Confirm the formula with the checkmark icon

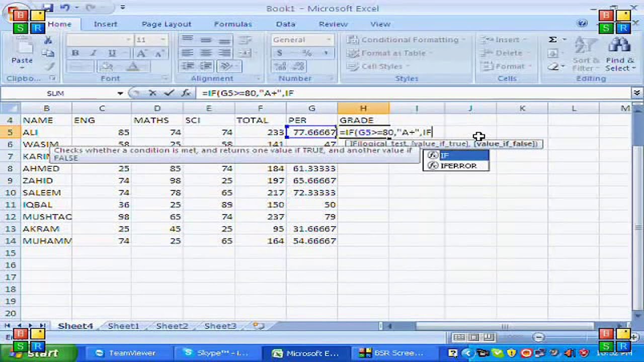(169, 93)
